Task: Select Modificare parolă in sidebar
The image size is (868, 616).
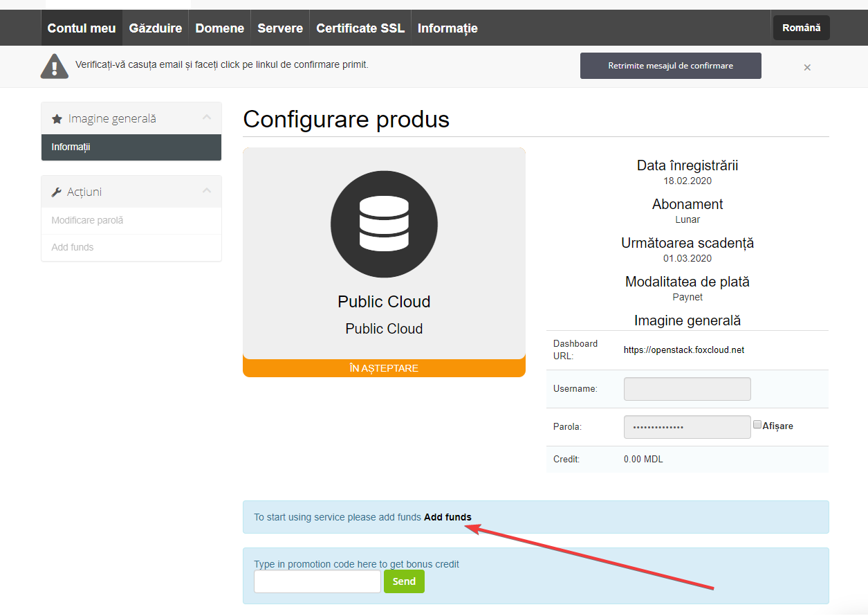Action: [x=87, y=220]
